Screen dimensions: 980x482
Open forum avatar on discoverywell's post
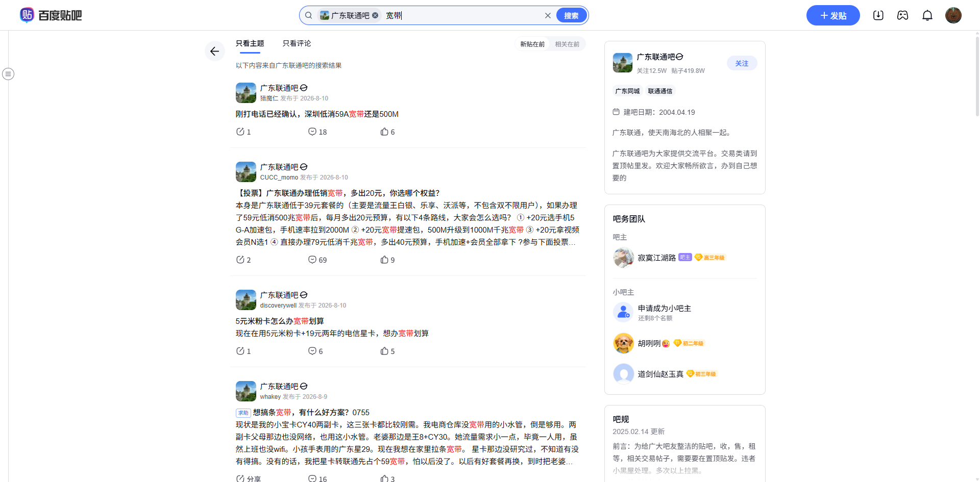[246, 300]
